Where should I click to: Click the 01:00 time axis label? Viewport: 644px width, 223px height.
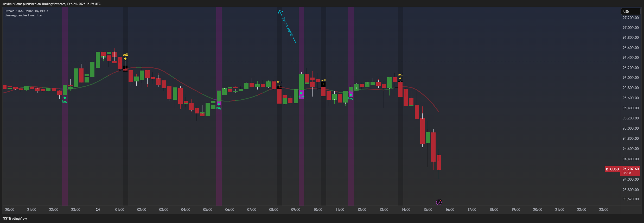tap(120, 209)
